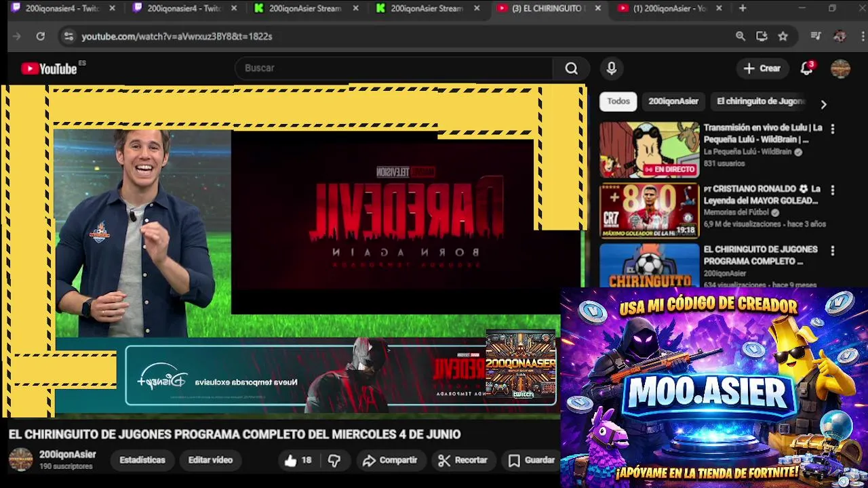The width and height of the screenshot is (868, 488).
Task: Open EL CHIRINGUITO DE JUGONES PROGRAMA COMPLETO suggestion
Action: (x=760, y=255)
